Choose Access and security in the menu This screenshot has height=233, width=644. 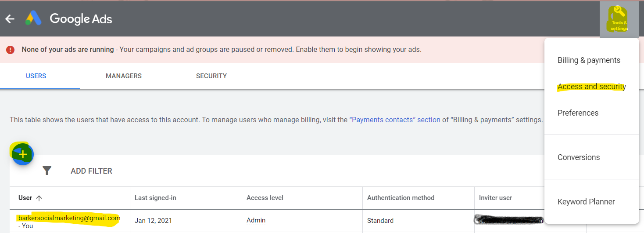(x=592, y=87)
